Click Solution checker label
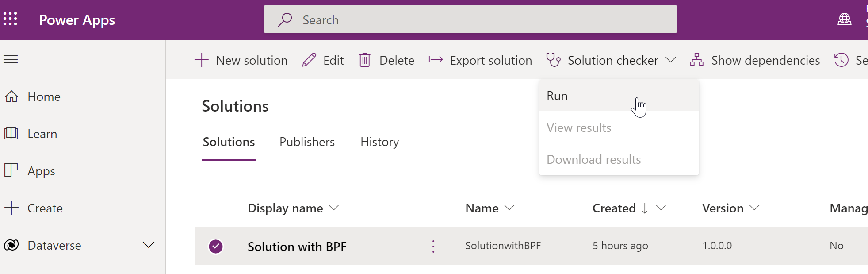Viewport: 868px width, 274px height. 613,60
